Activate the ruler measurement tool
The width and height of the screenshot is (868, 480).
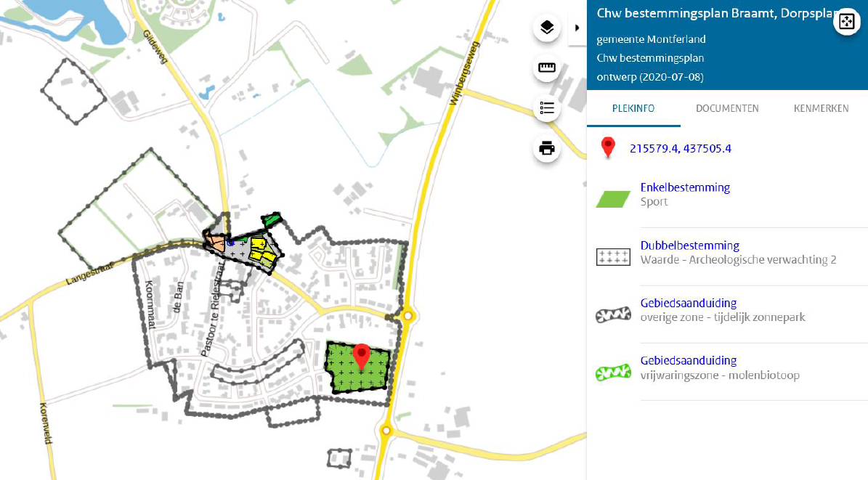[x=547, y=68]
